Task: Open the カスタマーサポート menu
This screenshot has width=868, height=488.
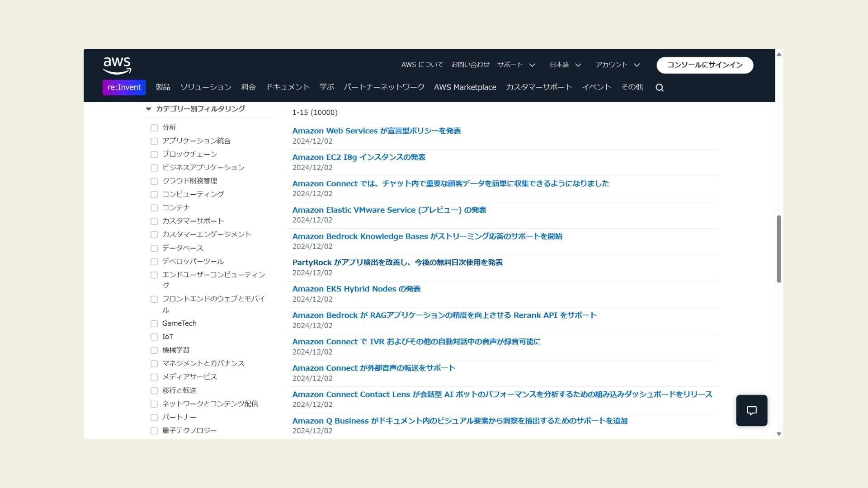Action: (539, 87)
